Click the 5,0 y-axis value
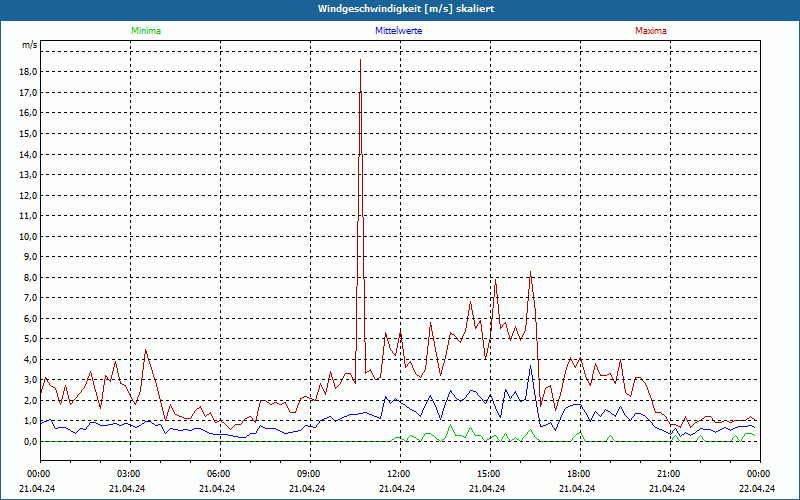 point(30,339)
